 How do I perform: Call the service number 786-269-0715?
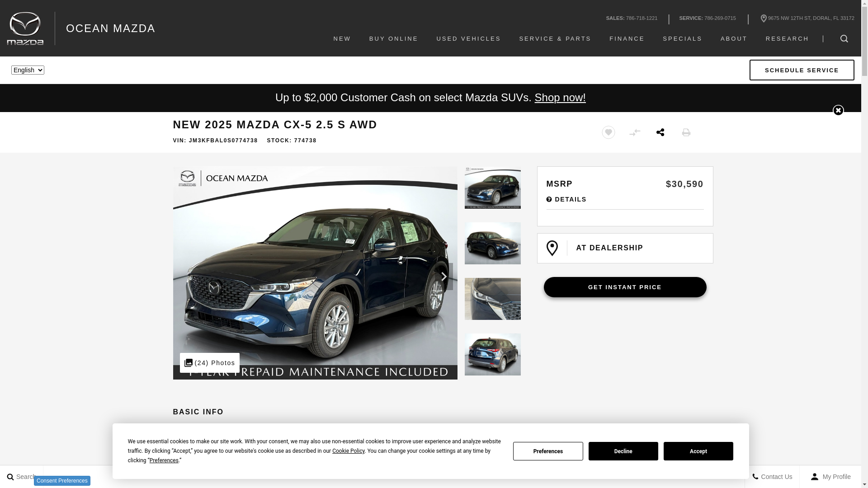pos(720,19)
